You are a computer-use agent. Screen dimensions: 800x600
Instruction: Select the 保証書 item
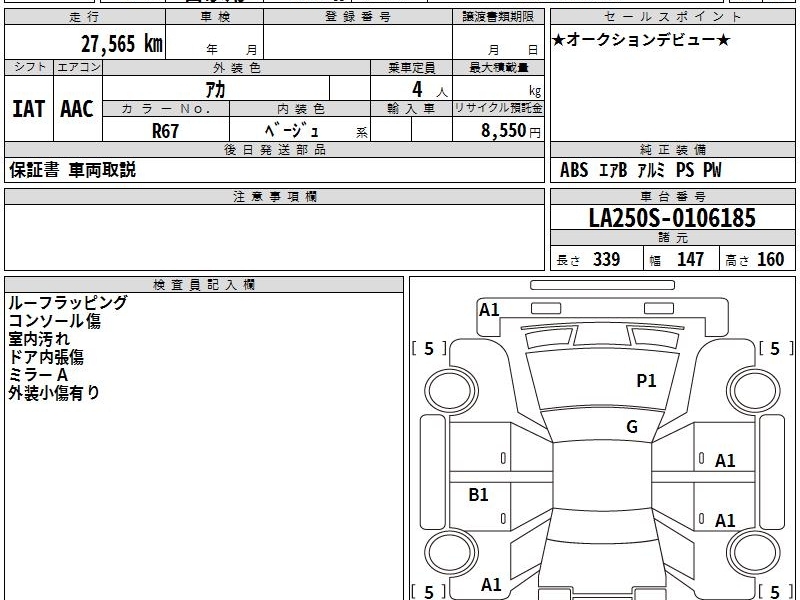[34, 170]
